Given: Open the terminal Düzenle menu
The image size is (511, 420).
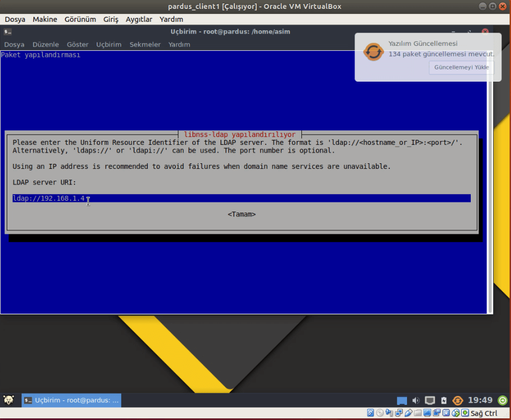Looking at the screenshot, I should click(x=46, y=44).
